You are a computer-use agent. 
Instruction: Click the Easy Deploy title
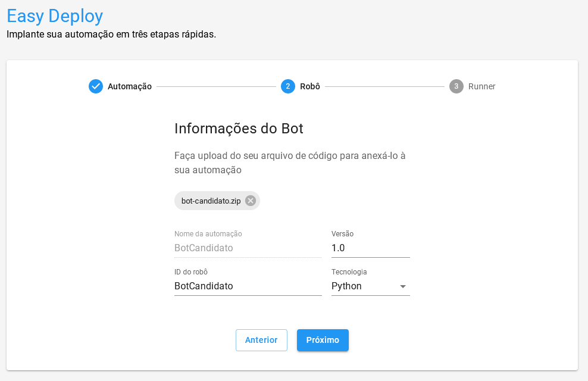click(x=55, y=16)
